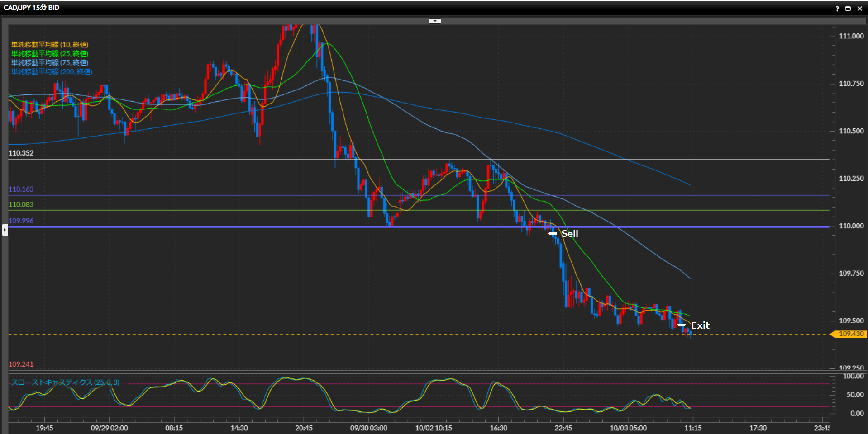Click the 09/30 03:00 time axis label

click(368, 428)
